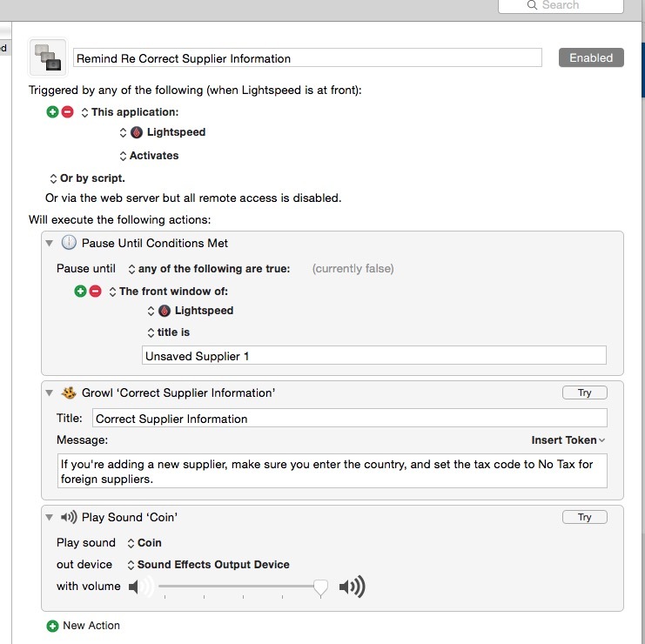Delete the front window condition
The image size is (645, 644).
[x=95, y=292]
